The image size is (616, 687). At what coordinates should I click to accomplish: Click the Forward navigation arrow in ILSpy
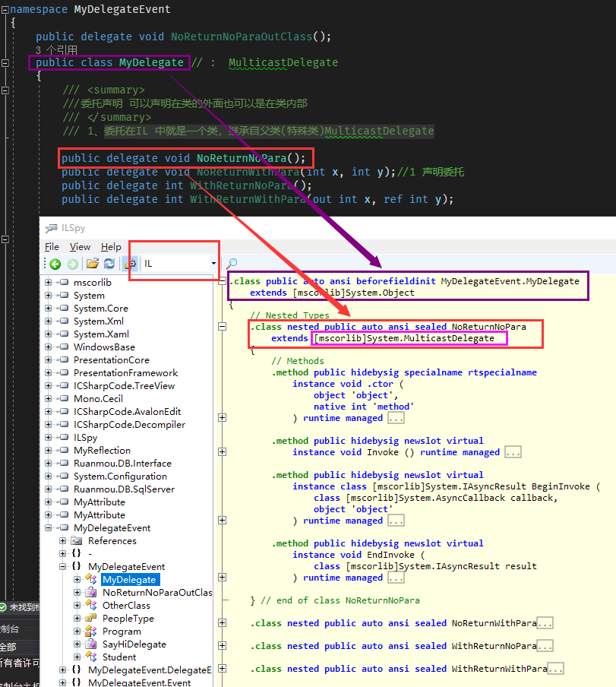pyautogui.click(x=72, y=264)
